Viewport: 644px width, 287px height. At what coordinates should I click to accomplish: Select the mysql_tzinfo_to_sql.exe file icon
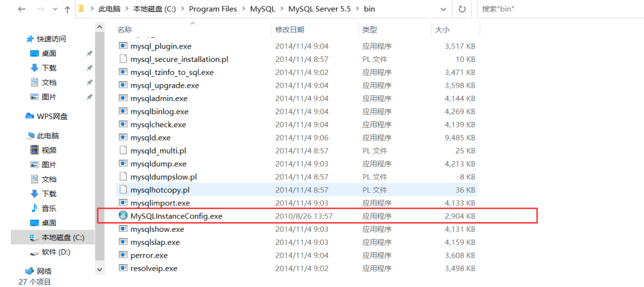[123, 72]
